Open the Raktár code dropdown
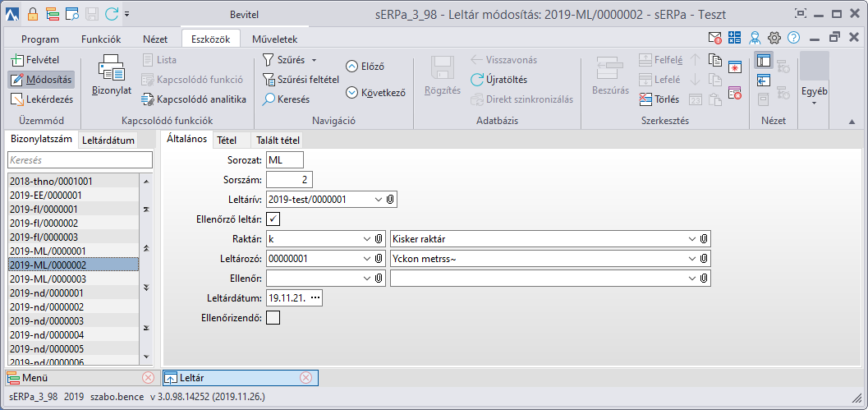The image size is (868, 410). click(366, 239)
